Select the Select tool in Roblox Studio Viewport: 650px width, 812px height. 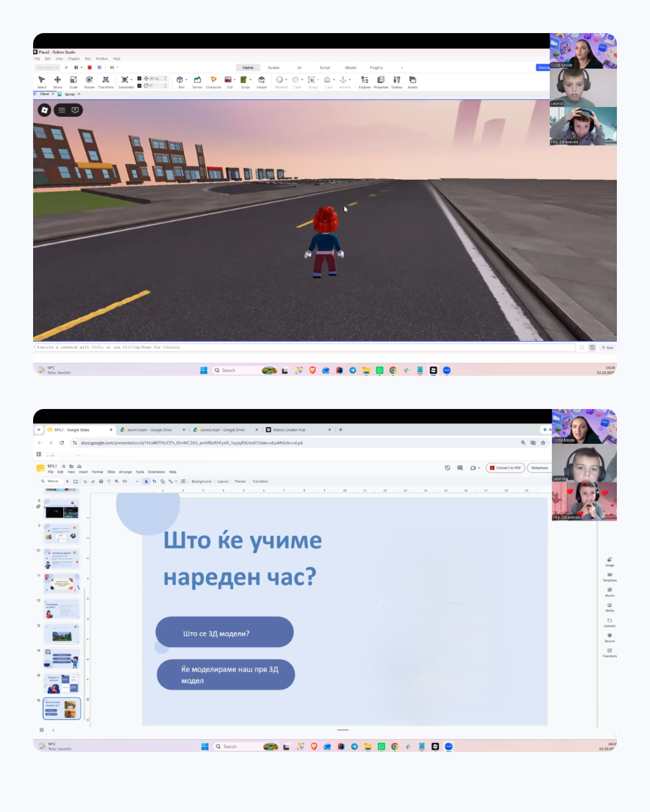pos(42,82)
